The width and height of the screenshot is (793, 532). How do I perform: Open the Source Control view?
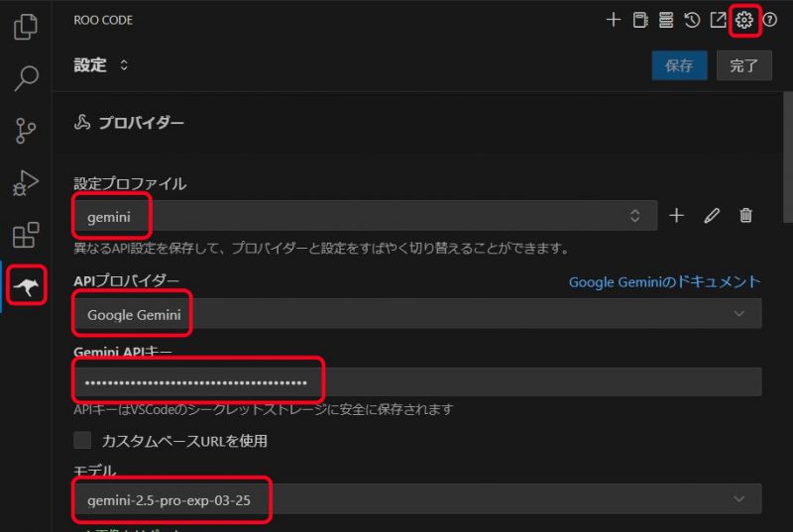coord(26,131)
